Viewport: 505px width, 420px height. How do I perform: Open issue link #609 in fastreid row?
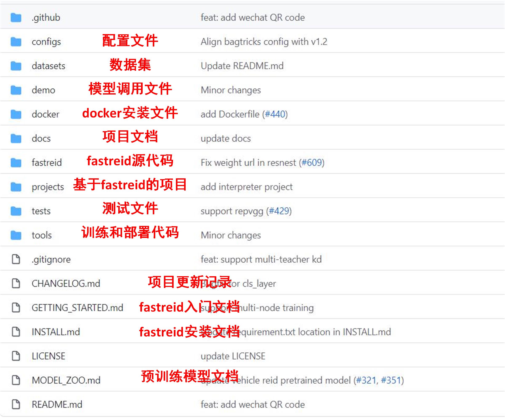tap(312, 163)
